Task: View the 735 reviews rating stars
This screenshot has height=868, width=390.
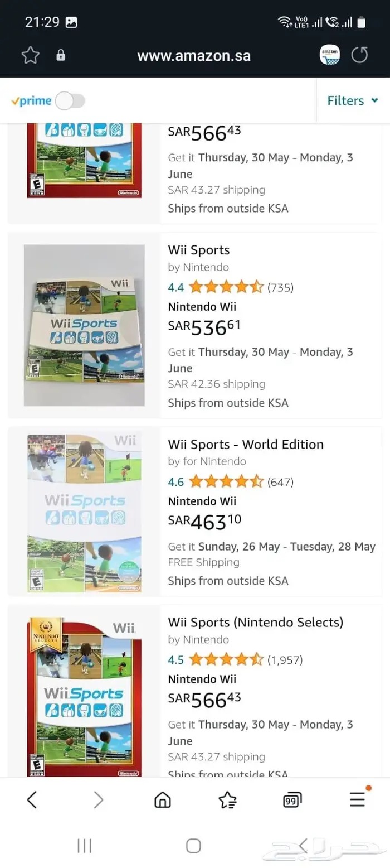Action: click(x=226, y=288)
